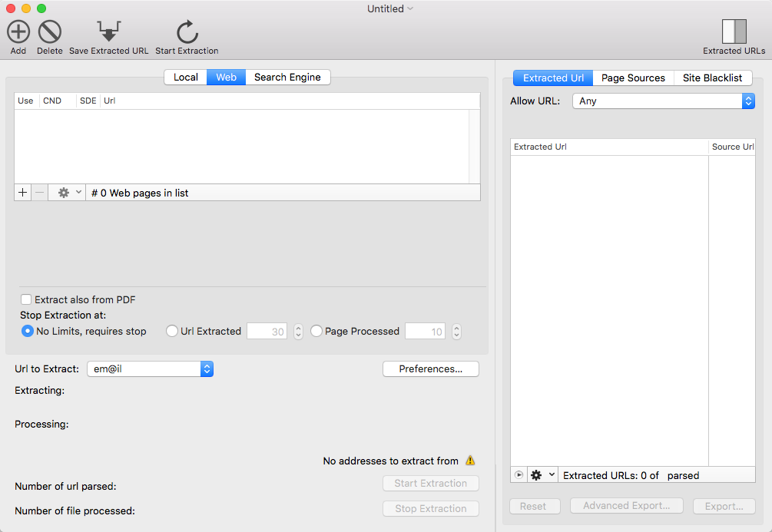
Task: Select the Extracted Url tab
Action: click(553, 78)
